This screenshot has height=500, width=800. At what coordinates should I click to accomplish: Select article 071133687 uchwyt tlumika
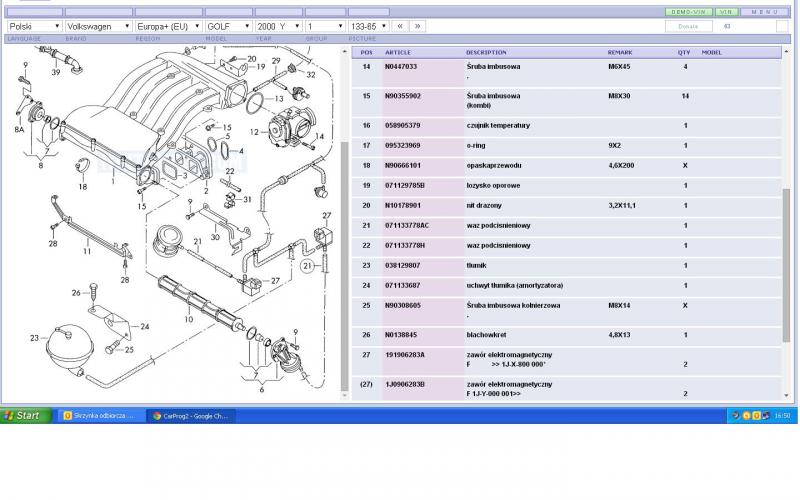point(403,286)
